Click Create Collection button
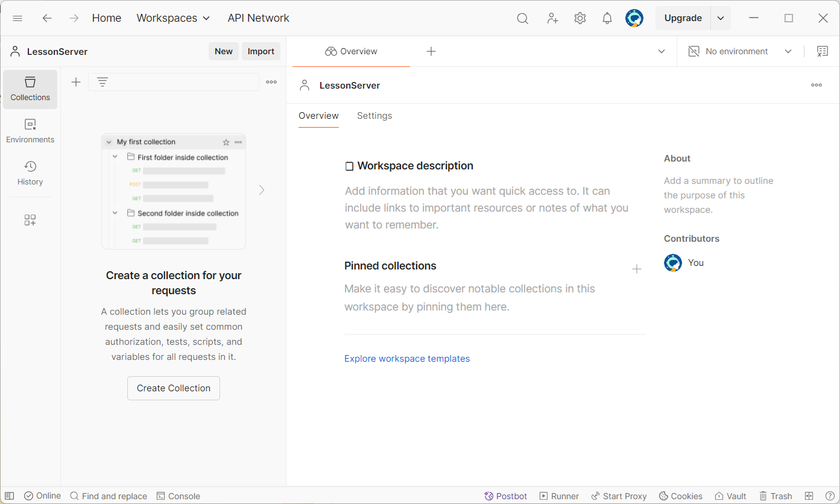 (x=174, y=388)
